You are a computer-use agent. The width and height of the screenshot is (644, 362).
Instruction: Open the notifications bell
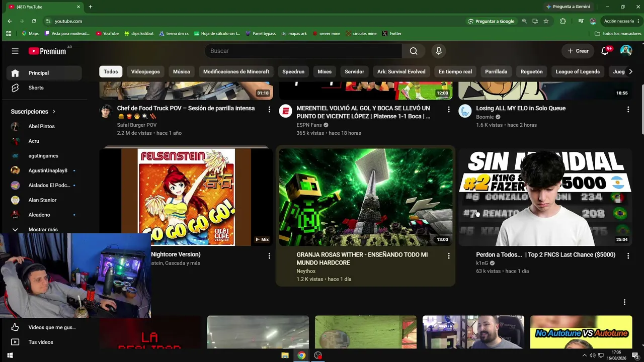pos(605,51)
